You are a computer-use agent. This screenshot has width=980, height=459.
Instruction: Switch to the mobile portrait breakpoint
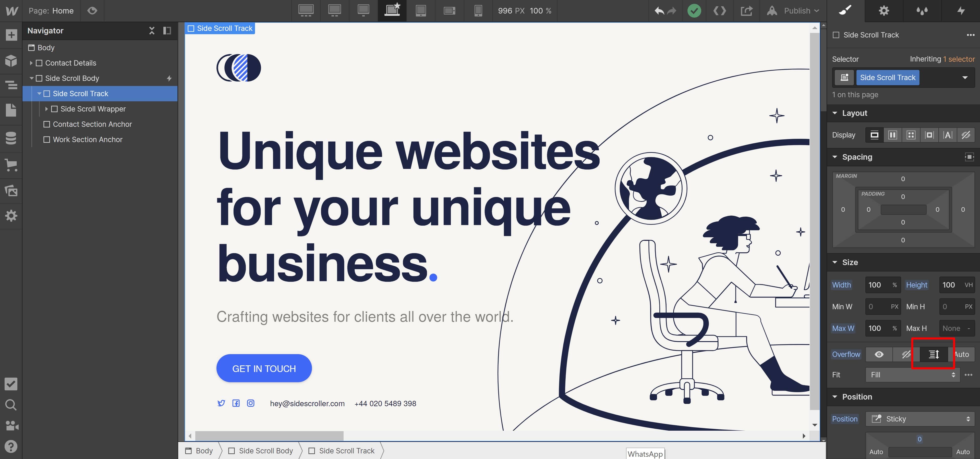click(x=478, y=11)
